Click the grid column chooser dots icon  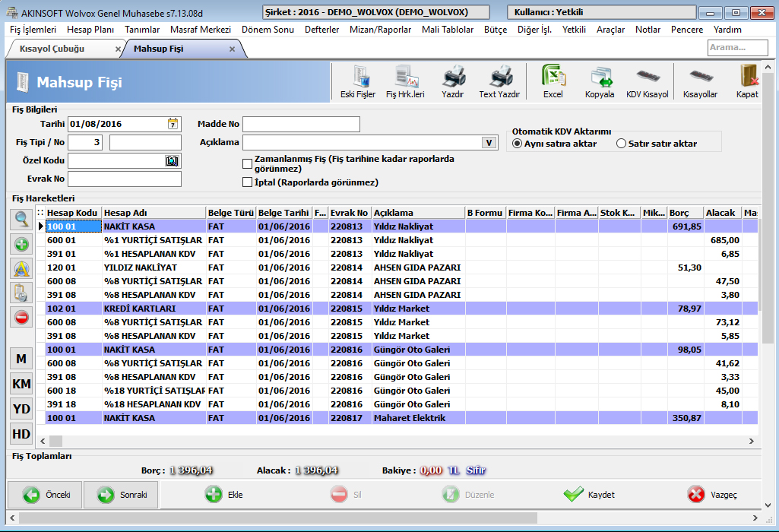coord(40,213)
